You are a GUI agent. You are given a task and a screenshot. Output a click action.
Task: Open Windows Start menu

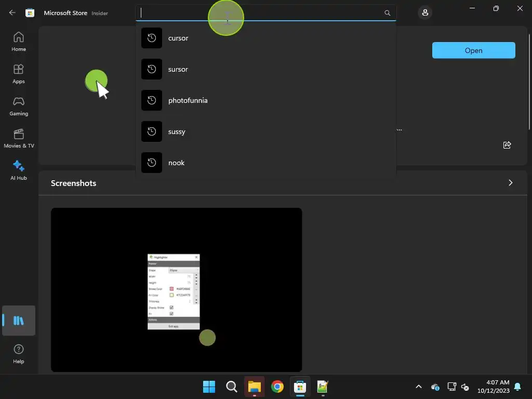(209, 387)
